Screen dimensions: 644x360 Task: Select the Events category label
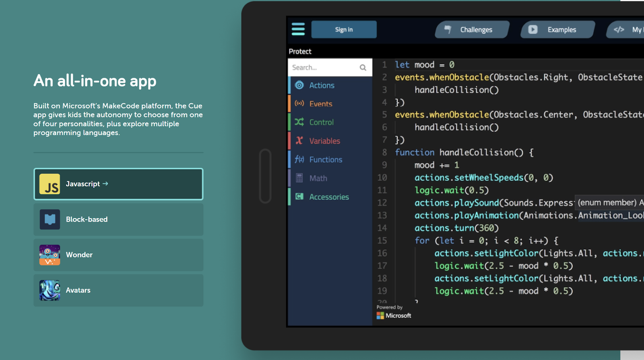321,104
